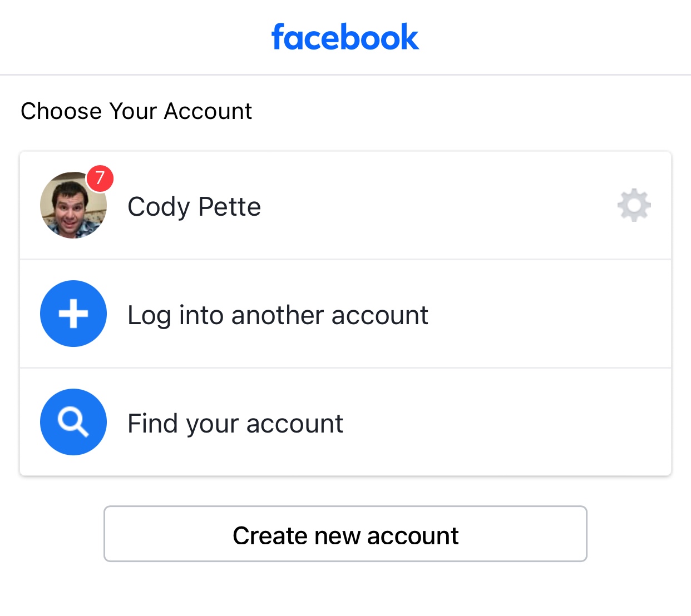Click the word Create on the bottom button

click(x=270, y=536)
